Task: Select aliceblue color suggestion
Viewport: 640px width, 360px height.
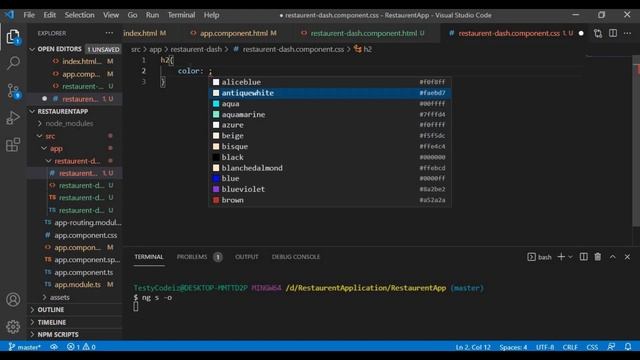Action: click(330, 82)
